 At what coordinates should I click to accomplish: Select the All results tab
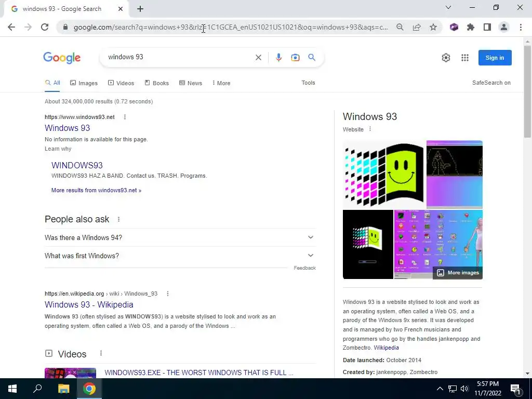(x=52, y=83)
